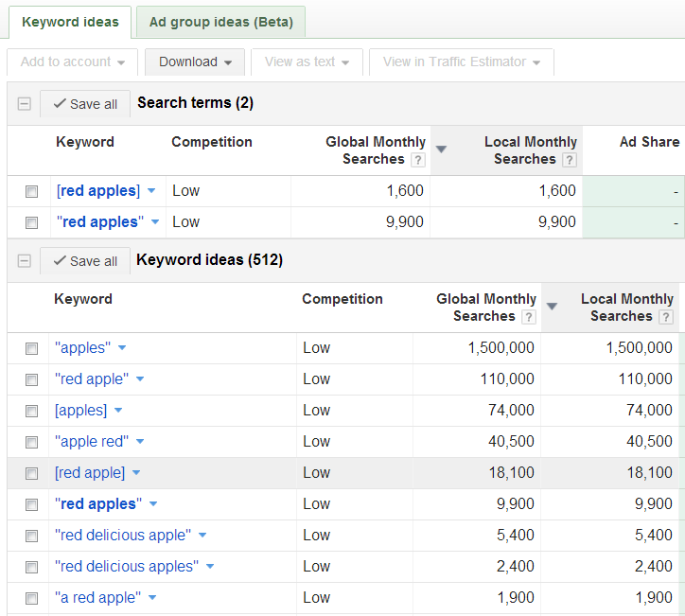Open dropdown arrow next to [red apples]
685x616 pixels.
[x=151, y=191]
